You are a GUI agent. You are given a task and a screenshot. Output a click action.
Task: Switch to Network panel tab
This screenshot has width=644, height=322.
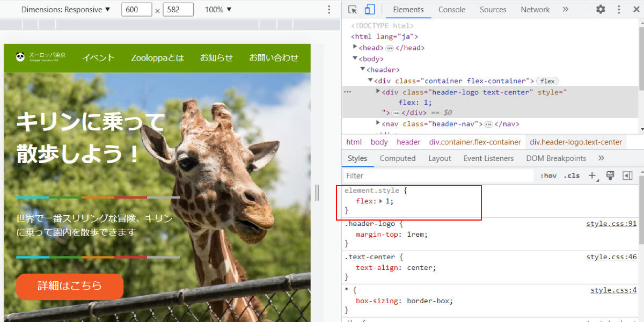(535, 10)
